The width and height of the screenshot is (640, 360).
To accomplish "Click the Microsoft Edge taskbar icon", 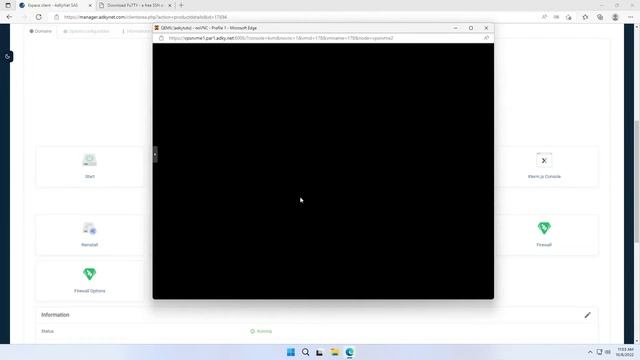I will pos(349,352).
